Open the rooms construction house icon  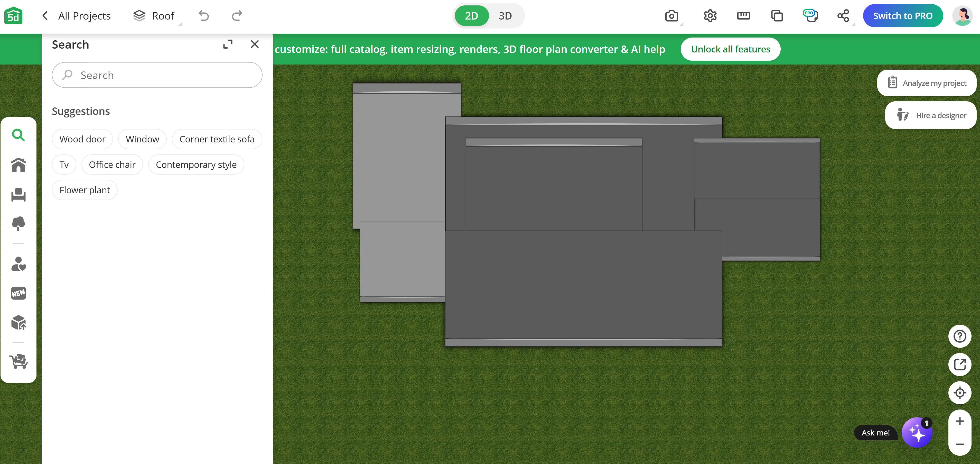tap(18, 165)
